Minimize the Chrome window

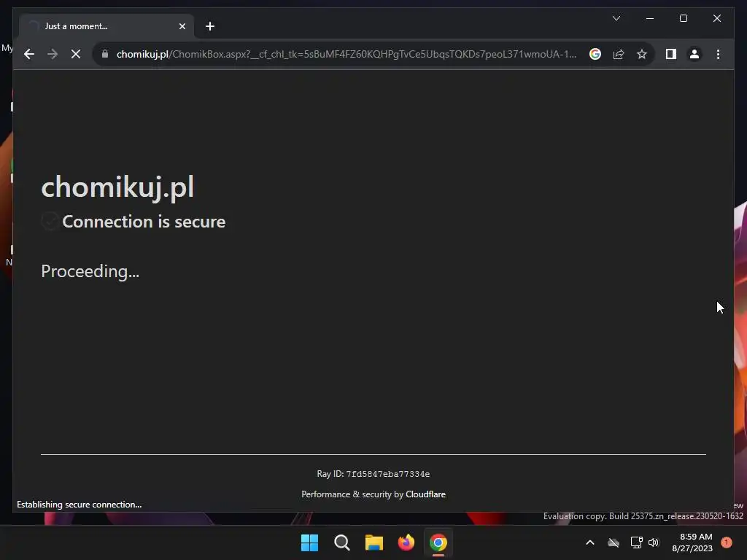[650, 18]
